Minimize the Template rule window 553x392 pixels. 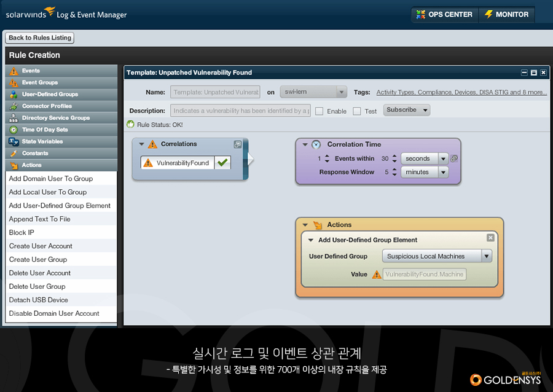[x=525, y=73]
